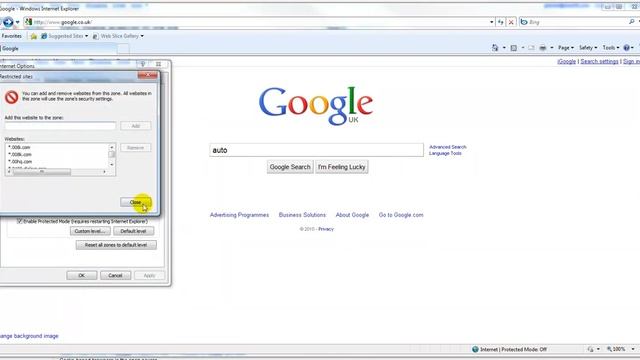Click the status bar icon left of the zoom level
Screen dimensions: 640x360
(x=590, y=349)
